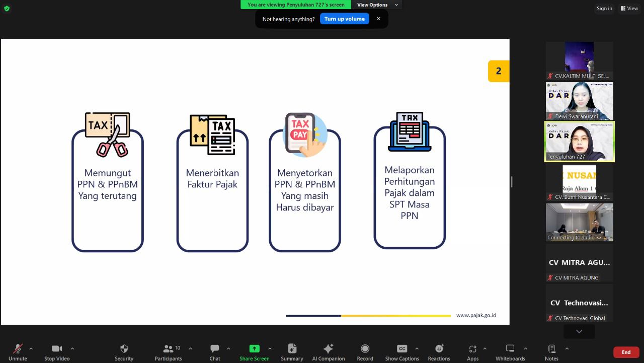
Task: Click the red End meeting button
Action: [626, 352]
